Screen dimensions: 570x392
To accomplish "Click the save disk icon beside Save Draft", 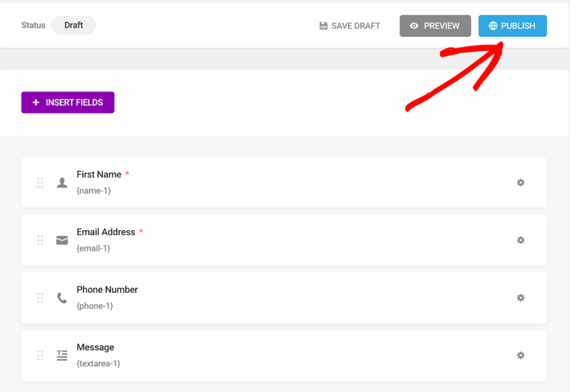I will click(323, 26).
